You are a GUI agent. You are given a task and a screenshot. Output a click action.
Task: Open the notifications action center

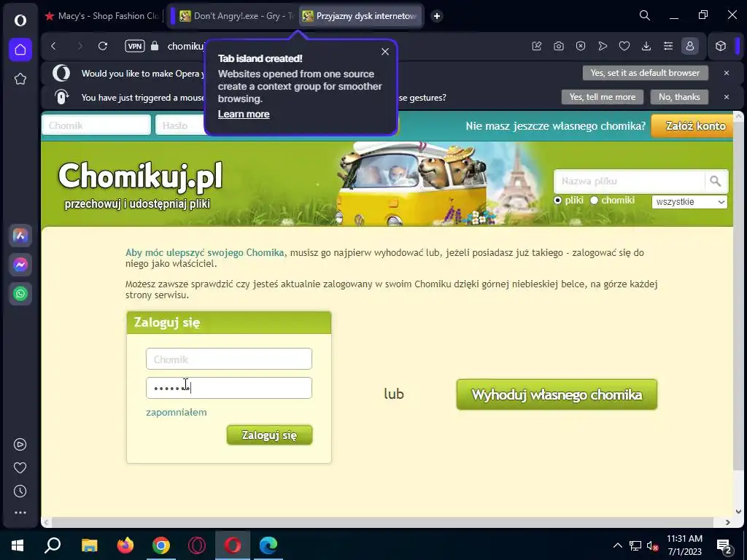pyautogui.click(x=724, y=545)
